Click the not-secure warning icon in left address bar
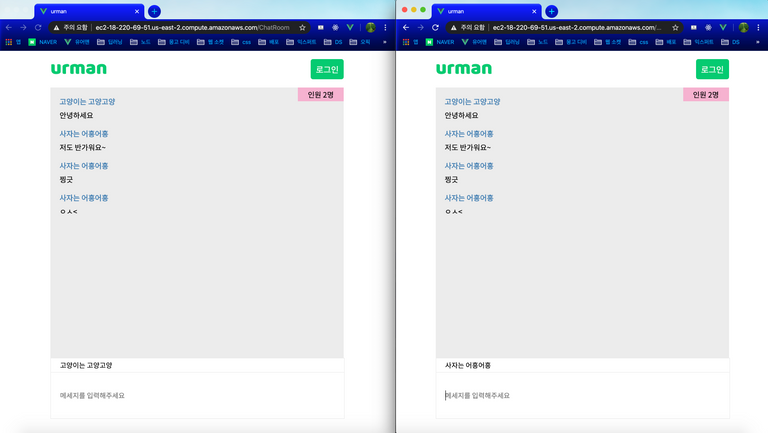Image resolution: width=768 pixels, height=433 pixels. tap(56, 27)
